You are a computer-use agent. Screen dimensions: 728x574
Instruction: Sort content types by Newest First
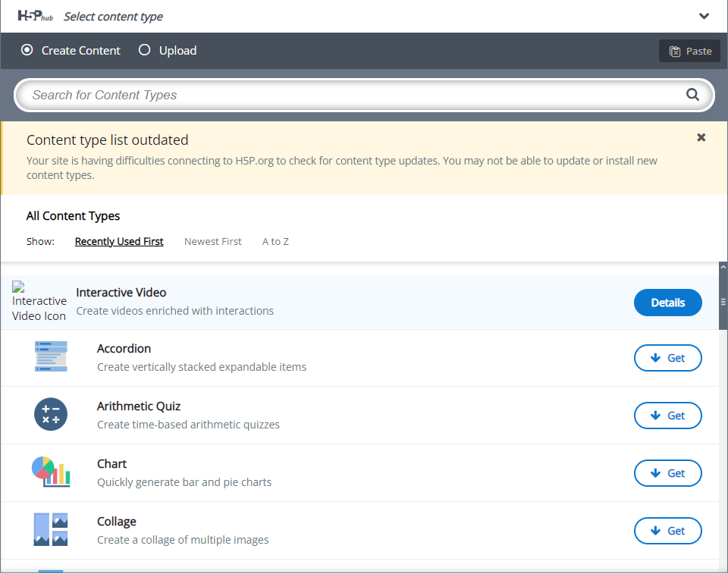click(x=212, y=241)
